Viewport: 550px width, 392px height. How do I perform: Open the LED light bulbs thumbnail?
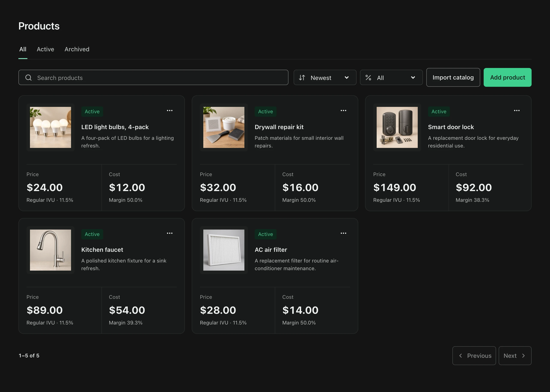[x=51, y=127]
